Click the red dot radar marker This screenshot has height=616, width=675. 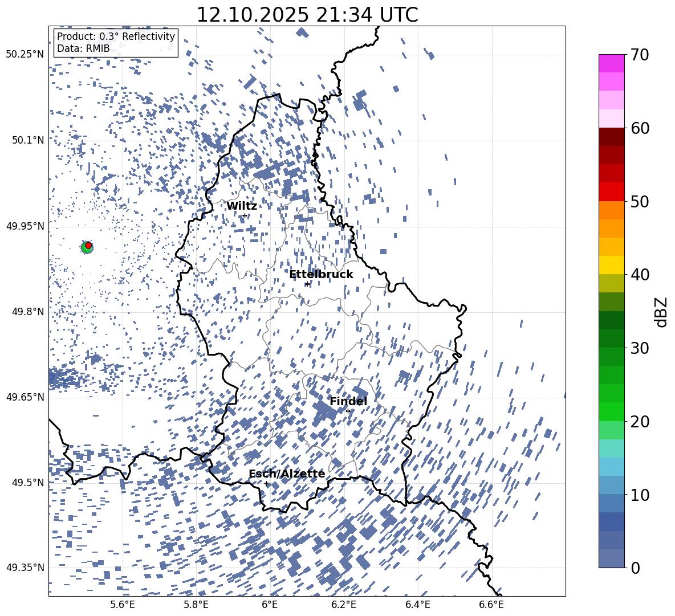89,245
